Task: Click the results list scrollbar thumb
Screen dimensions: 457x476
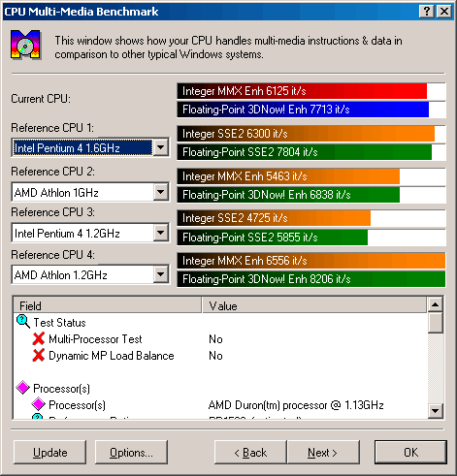Action: [x=436, y=322]
